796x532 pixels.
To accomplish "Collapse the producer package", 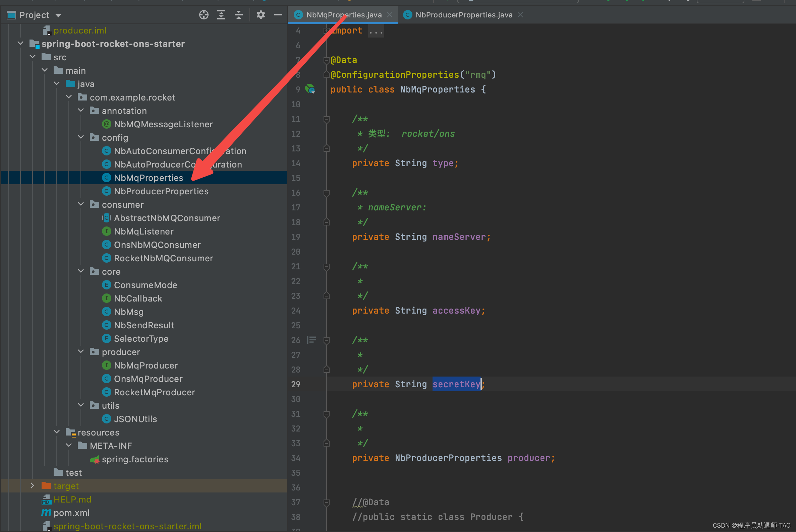I will coord(81,352).
